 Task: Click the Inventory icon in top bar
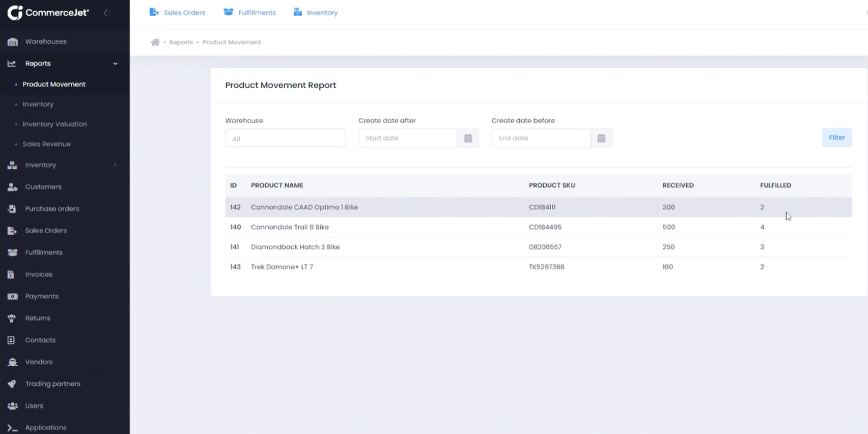coord(298,12)
